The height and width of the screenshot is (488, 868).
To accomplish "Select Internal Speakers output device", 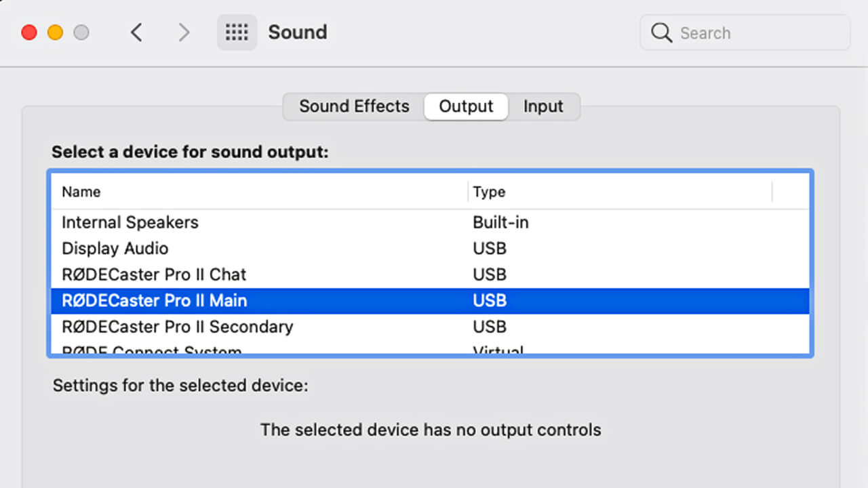I will pos(130,222).
